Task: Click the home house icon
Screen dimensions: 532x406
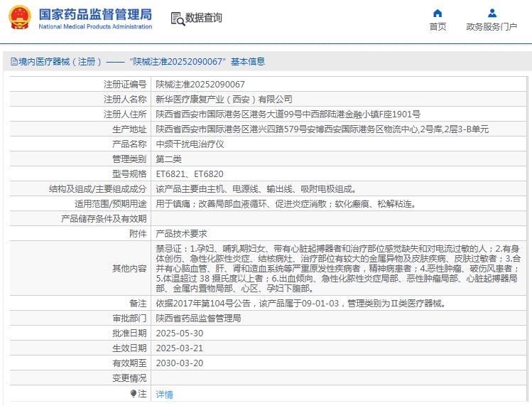Action: click(x=438, y=14)
